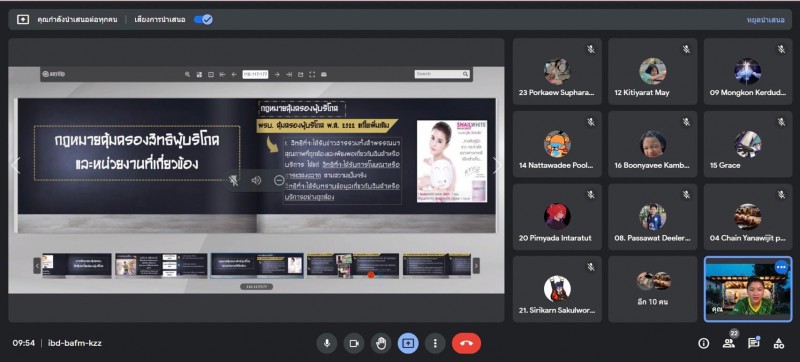The image size is (800, 362).
Task: Show the participants list with 22 people
Action: point(729,343)
